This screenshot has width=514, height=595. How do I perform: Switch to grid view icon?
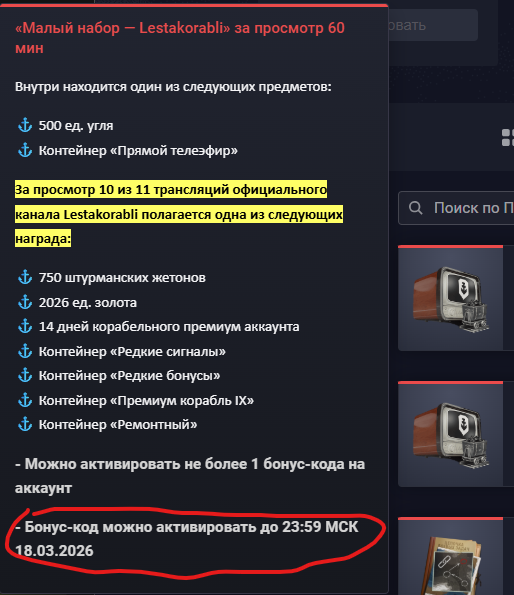[x=508, y=137]
